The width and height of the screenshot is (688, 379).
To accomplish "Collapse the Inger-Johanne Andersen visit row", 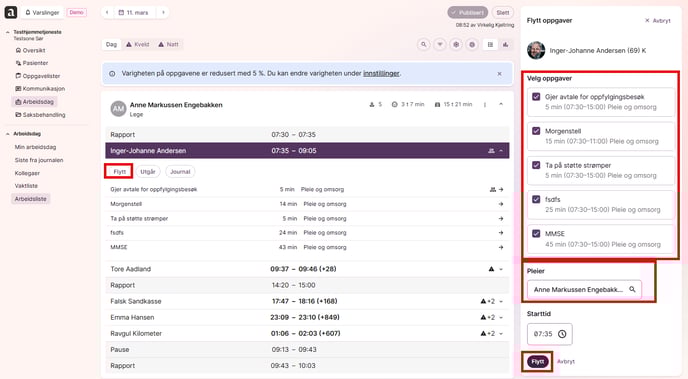I will click(x=501, y=150).
